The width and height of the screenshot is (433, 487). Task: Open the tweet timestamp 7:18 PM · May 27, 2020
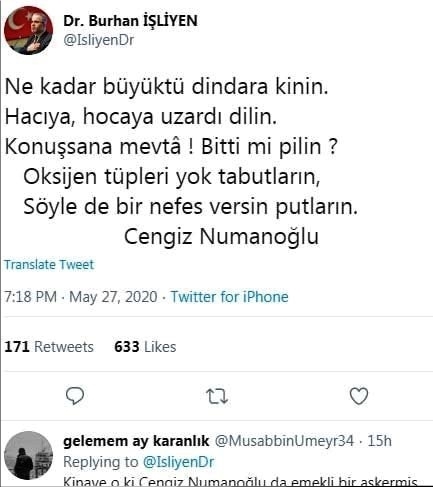click(x=80, y=297)
